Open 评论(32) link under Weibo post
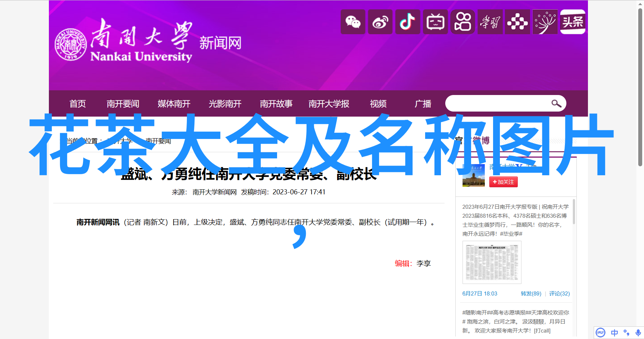 (x=559, y=294)
